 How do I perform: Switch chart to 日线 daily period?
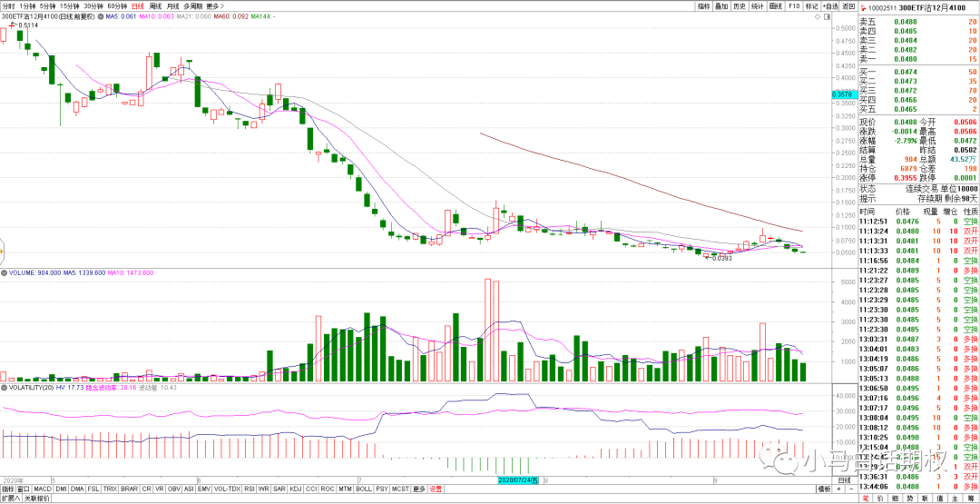138,5
